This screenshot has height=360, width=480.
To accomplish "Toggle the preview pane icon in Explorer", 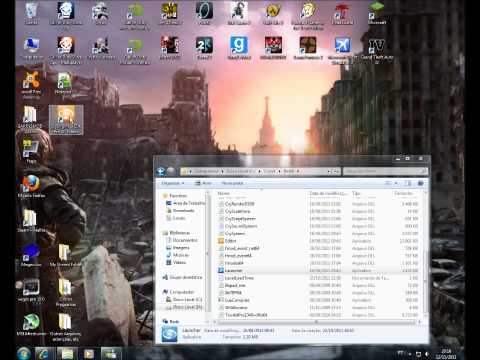I will click(x=408, y=183).
